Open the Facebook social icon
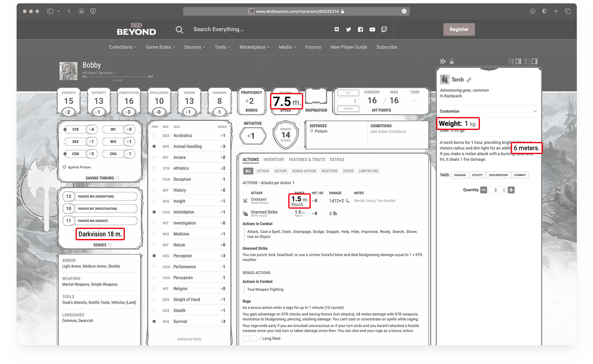The width and height of the screenshot is (593, 364). [360, 29]
